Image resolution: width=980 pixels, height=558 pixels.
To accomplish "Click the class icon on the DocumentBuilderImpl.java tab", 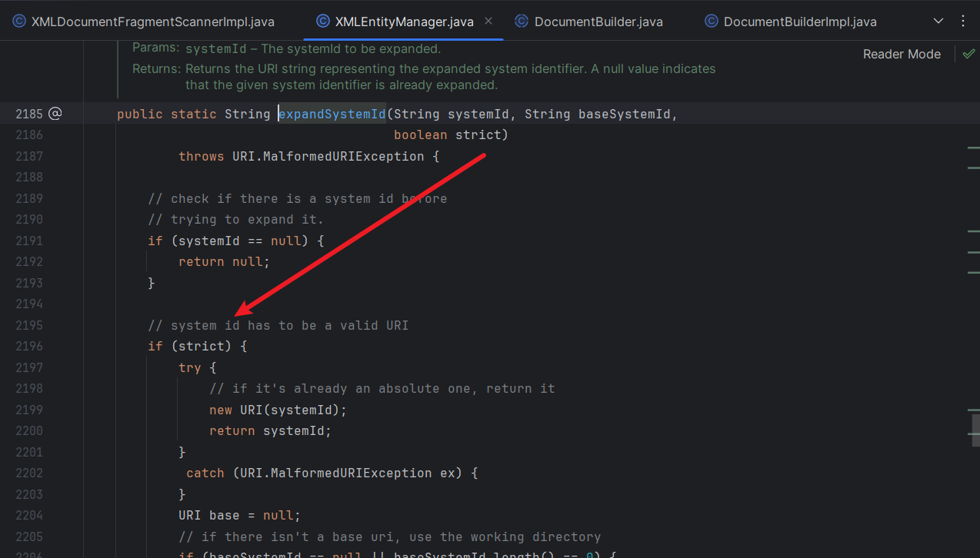I will (x=712, y=22).
